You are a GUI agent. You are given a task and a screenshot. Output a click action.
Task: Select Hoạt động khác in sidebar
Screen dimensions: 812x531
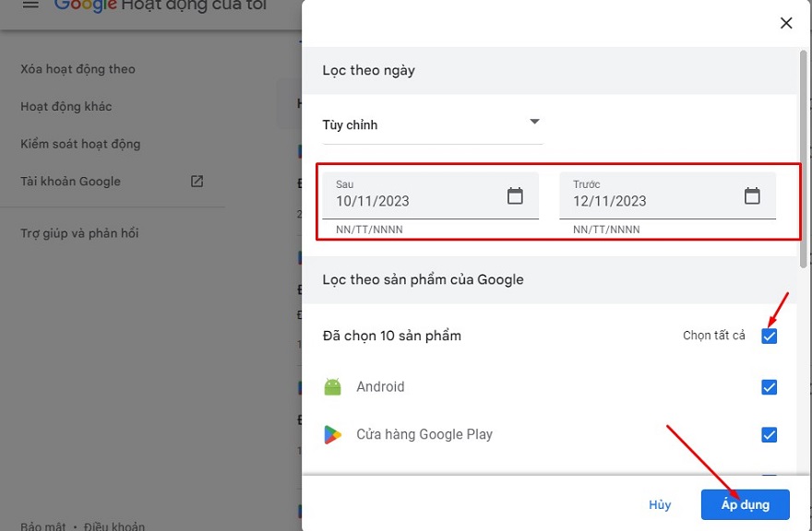point(66,107)
